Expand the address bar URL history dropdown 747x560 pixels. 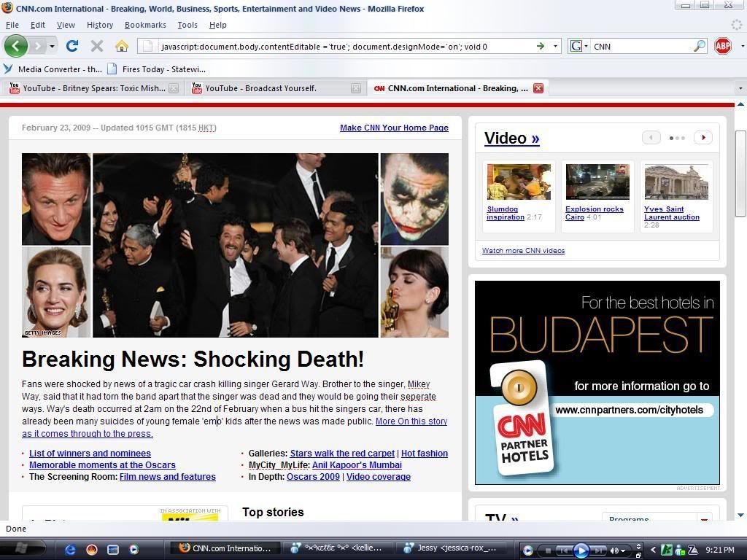coord(555,46)
